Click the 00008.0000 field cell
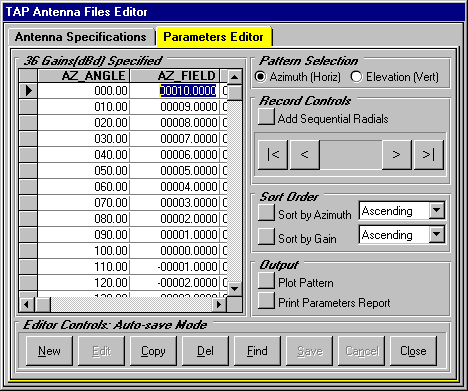The image size is (468, 391). pos(175,123)
